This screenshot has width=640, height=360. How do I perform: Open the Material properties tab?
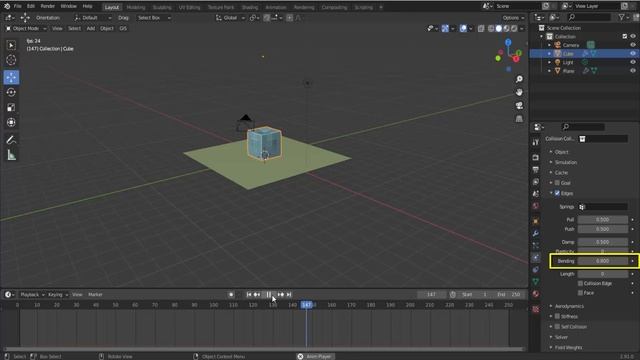pos(536,294)
